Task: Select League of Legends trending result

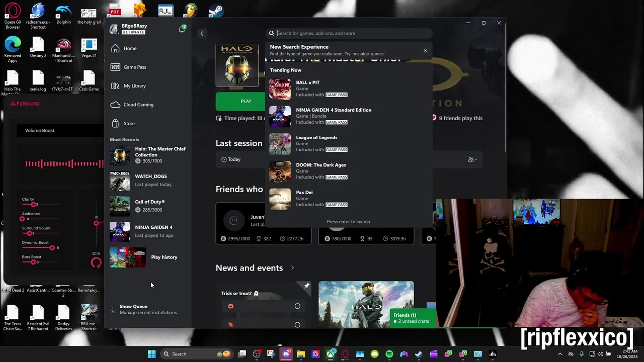Action: [x=348, y=144]
